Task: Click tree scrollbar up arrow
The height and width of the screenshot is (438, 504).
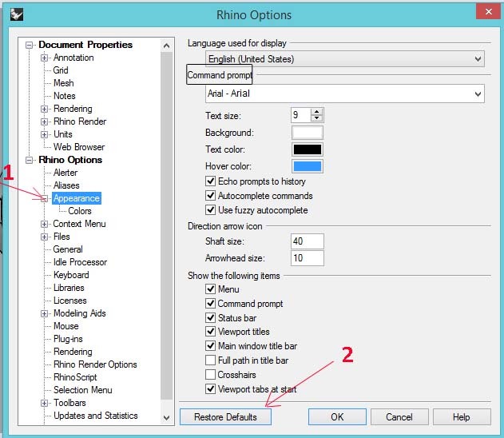Action: tap(166, 46)
